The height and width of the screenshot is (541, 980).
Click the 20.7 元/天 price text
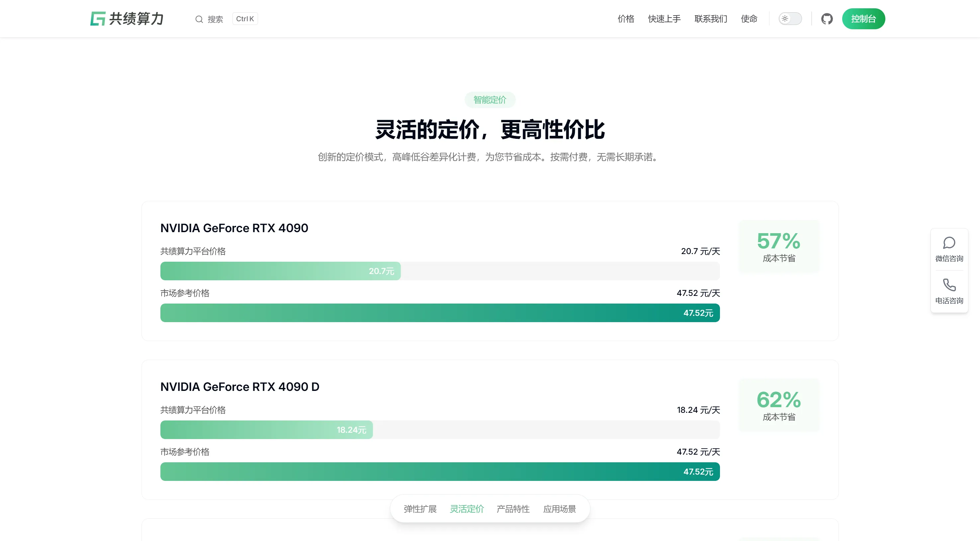[x=700, y=251]
